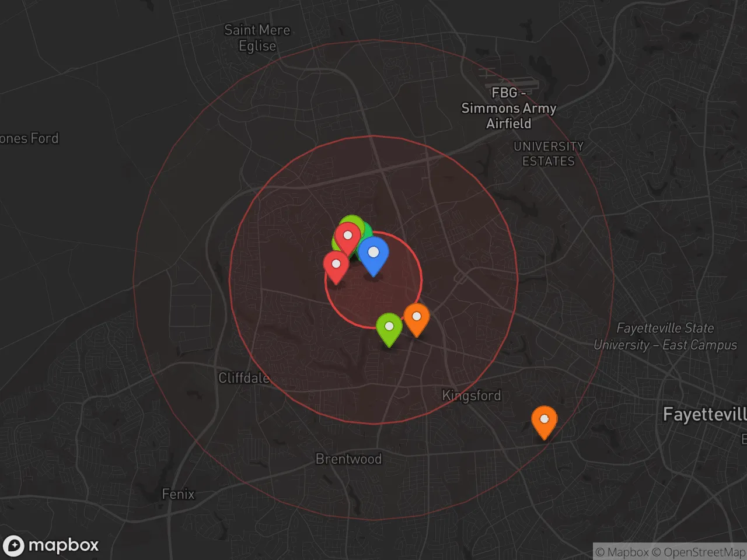
Task: Select the University Estates neighborhood label
Action: tap(548, 153)
